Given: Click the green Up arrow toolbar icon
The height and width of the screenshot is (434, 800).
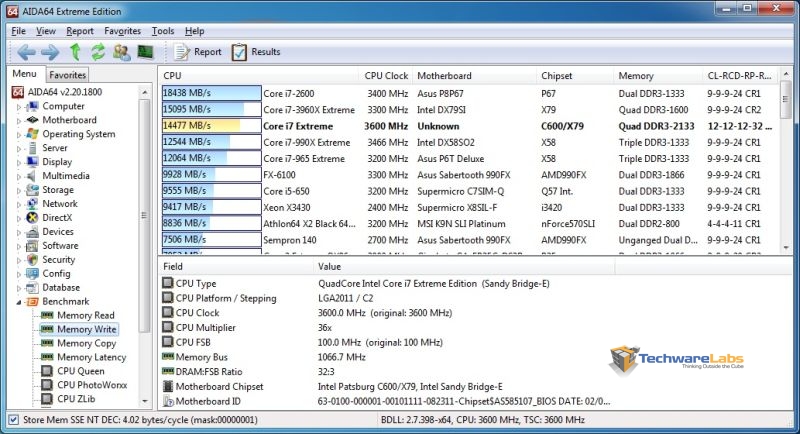Looking at the screenshot, I should pos(75,52).
